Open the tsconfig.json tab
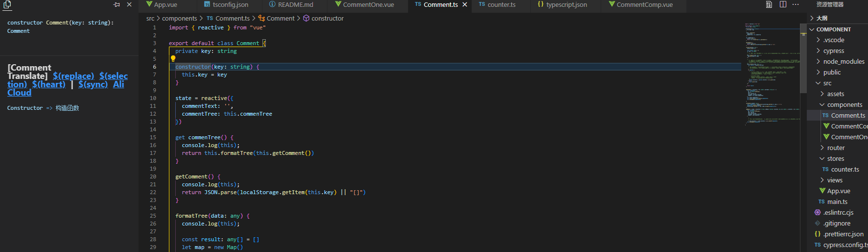Screen dimensions: 868x252 (230, 5)
